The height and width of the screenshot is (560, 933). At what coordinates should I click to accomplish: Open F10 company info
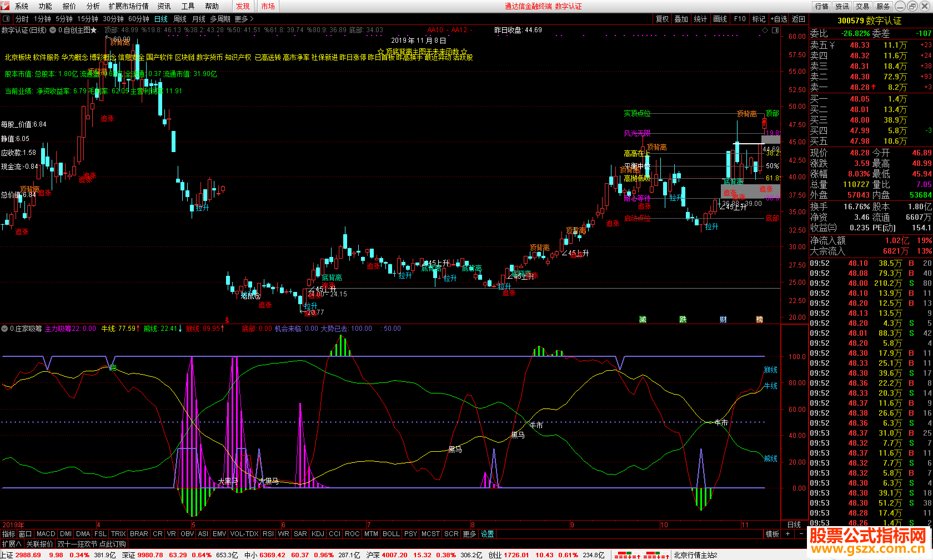click(740, 19)
